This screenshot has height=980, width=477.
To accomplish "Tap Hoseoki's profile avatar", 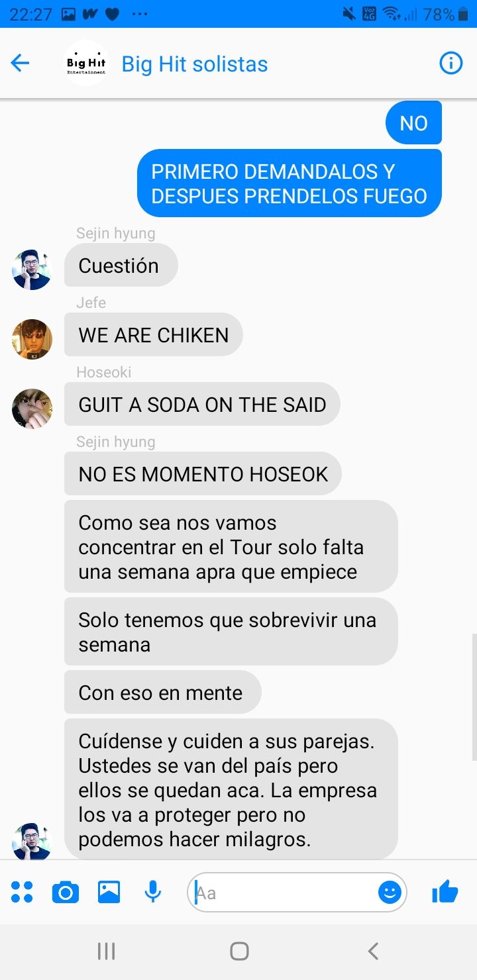I will (x=32, y=409).
